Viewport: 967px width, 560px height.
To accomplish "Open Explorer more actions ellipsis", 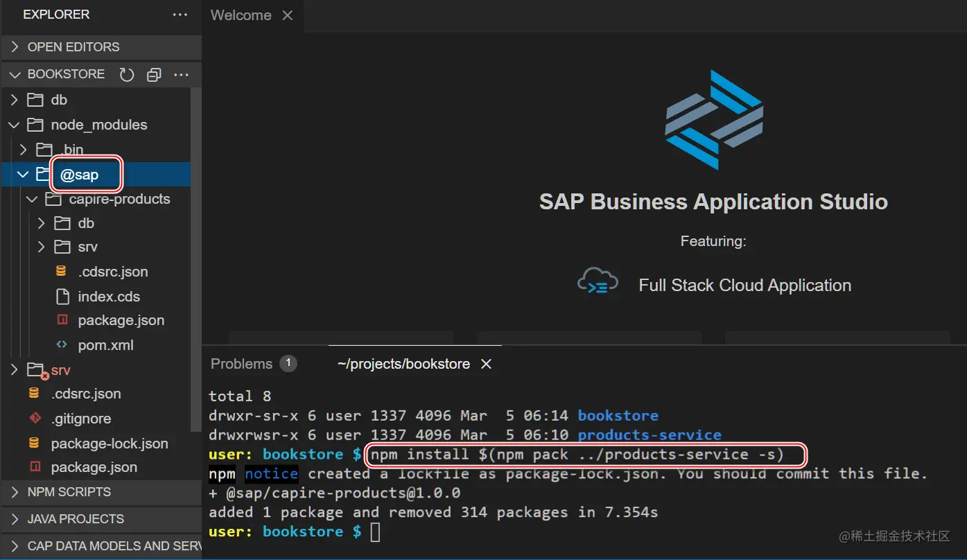I will (180, 15).
